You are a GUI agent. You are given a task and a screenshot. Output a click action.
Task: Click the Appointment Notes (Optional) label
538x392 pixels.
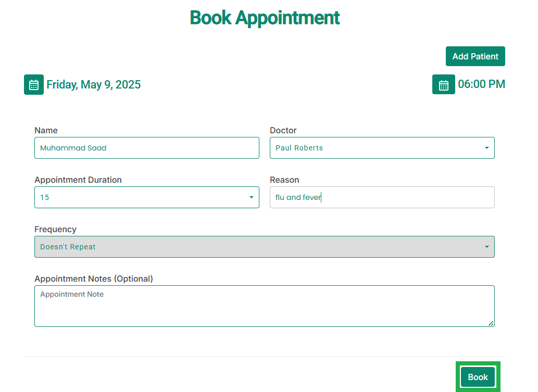click(94, 279)
